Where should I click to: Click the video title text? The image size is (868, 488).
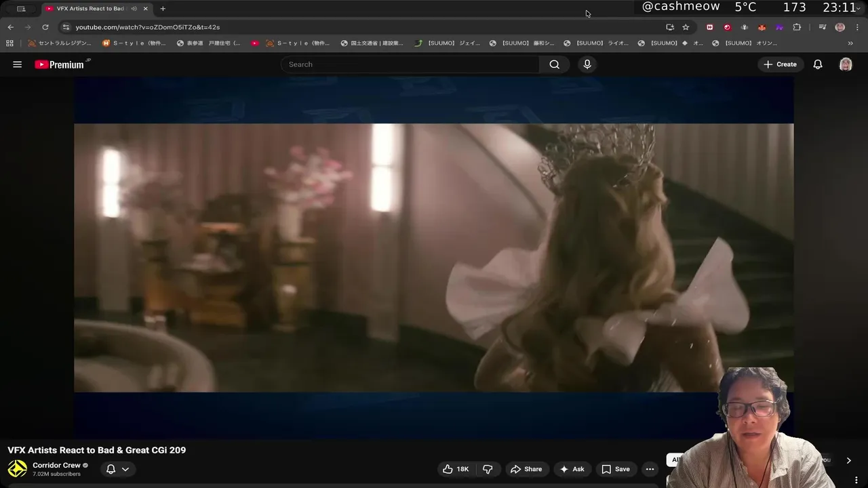(97, 450)
